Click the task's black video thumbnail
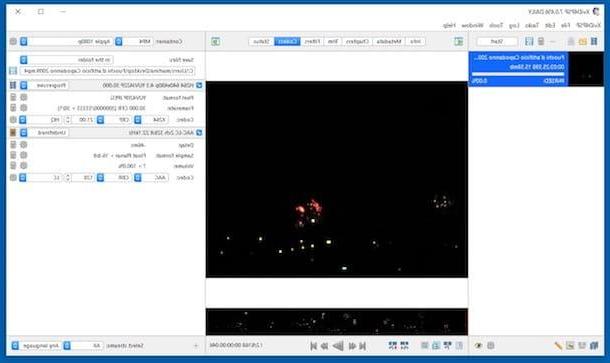The height and width of the screenshot is (363, 610). (585, 69)
